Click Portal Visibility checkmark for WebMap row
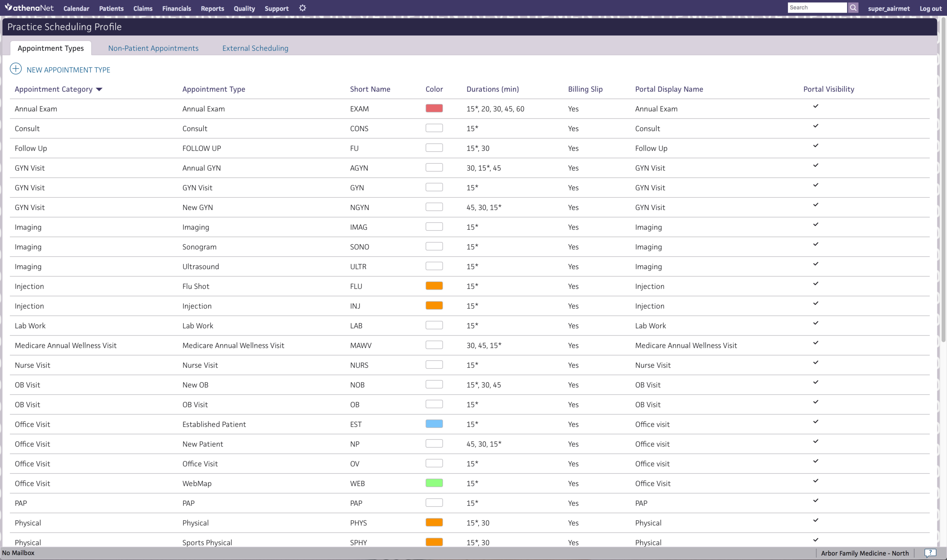The image size is (947, 560). point(816,481)
